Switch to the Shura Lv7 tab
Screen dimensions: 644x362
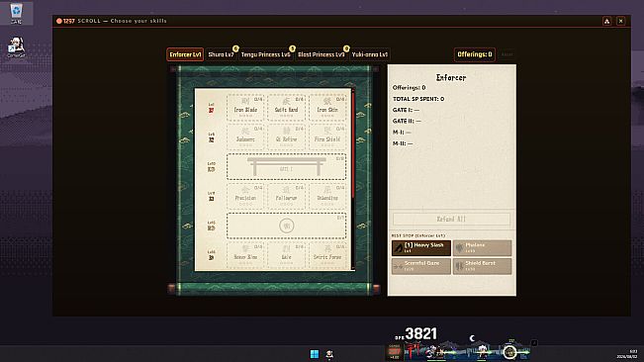click(x=221, y=54)
